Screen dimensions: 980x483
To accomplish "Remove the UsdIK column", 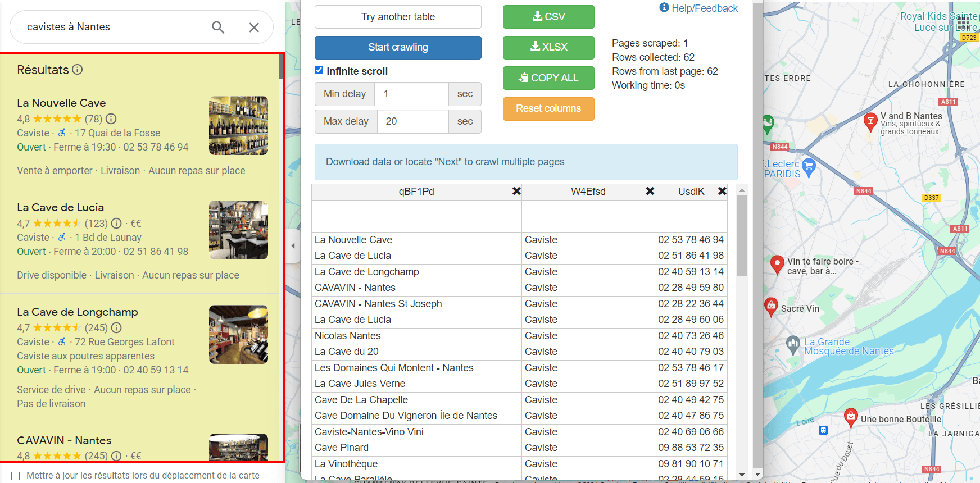I will coord(722,192).
